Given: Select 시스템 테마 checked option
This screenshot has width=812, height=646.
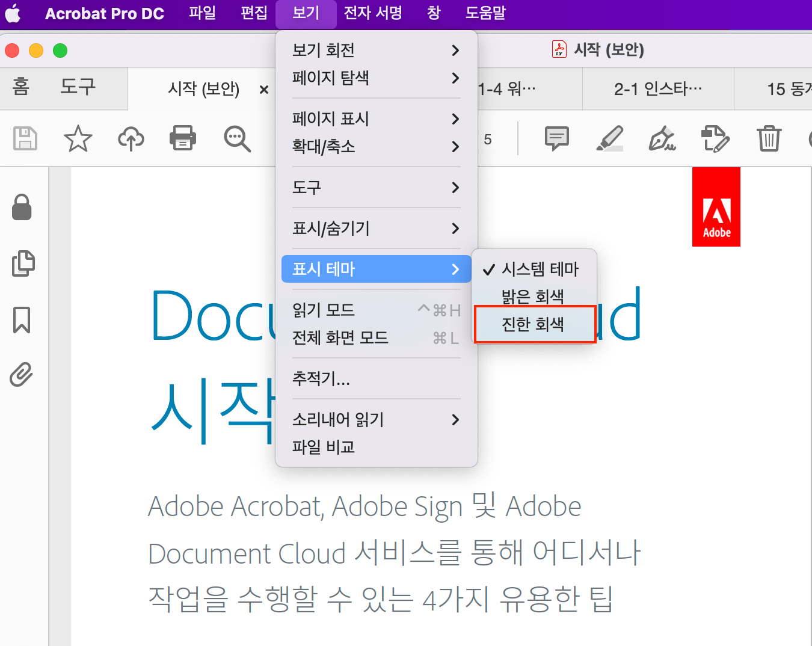Looking at the screenshot, I should [x=534, y=269].
